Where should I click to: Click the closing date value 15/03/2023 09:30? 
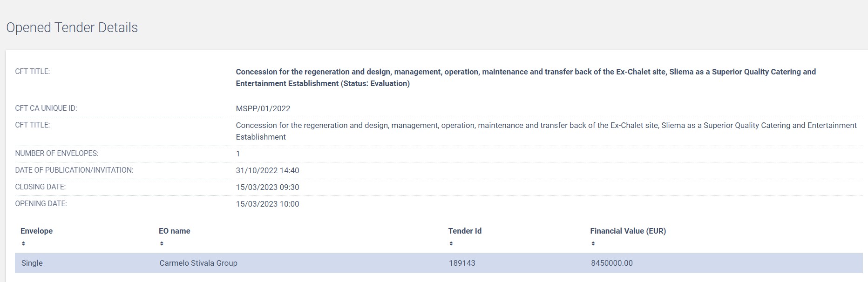[x=267, y=187]
